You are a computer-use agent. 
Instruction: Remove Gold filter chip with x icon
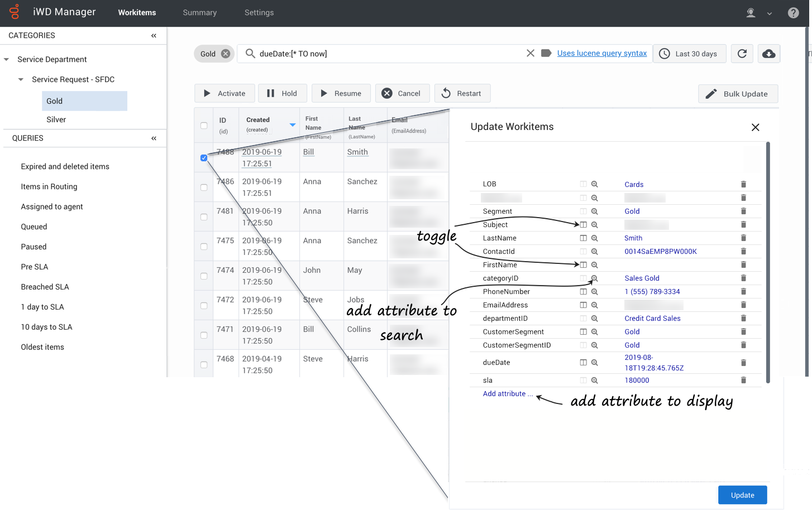coord(226,54)
